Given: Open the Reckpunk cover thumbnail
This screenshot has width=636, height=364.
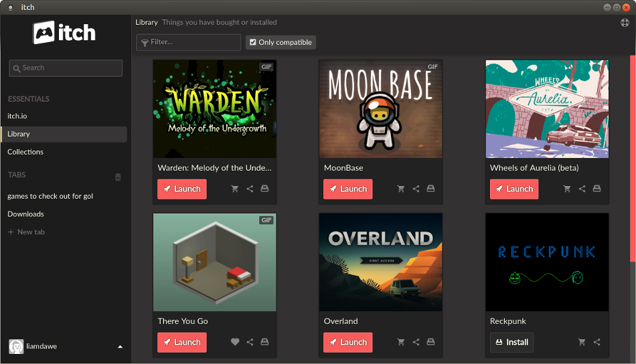Looking at the screenshot, I should 547,262.
